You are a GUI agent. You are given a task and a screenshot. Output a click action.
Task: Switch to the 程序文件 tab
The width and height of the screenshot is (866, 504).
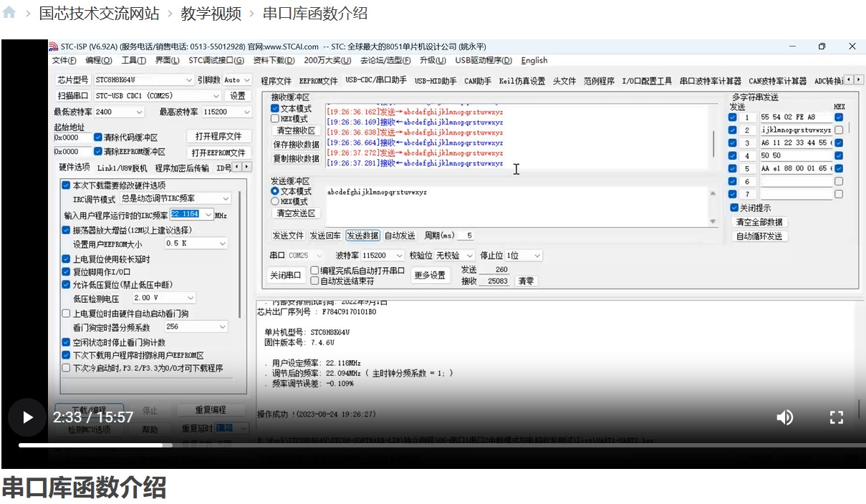[276, 81]
